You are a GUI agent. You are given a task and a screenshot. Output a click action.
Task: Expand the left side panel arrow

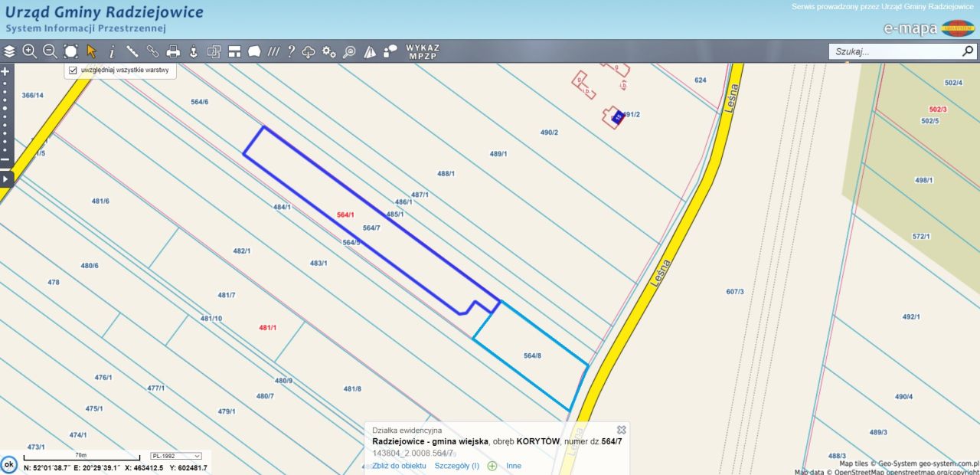[x=5, y=179]
